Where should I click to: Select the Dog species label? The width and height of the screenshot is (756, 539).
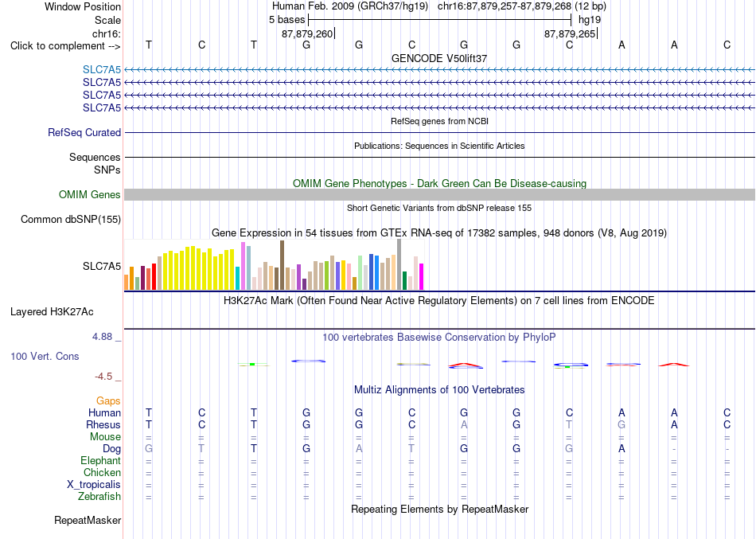coord(111,449)
